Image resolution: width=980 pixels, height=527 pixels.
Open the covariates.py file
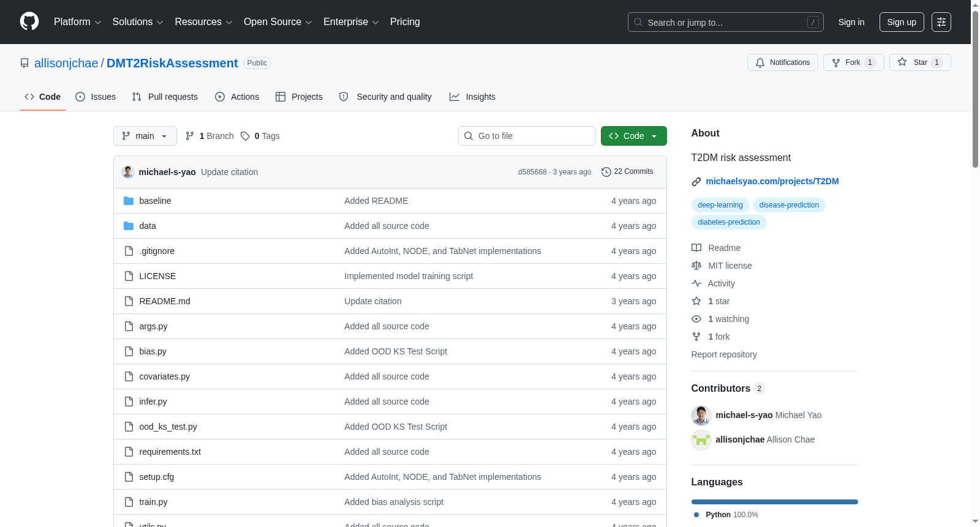click(164, 376)
